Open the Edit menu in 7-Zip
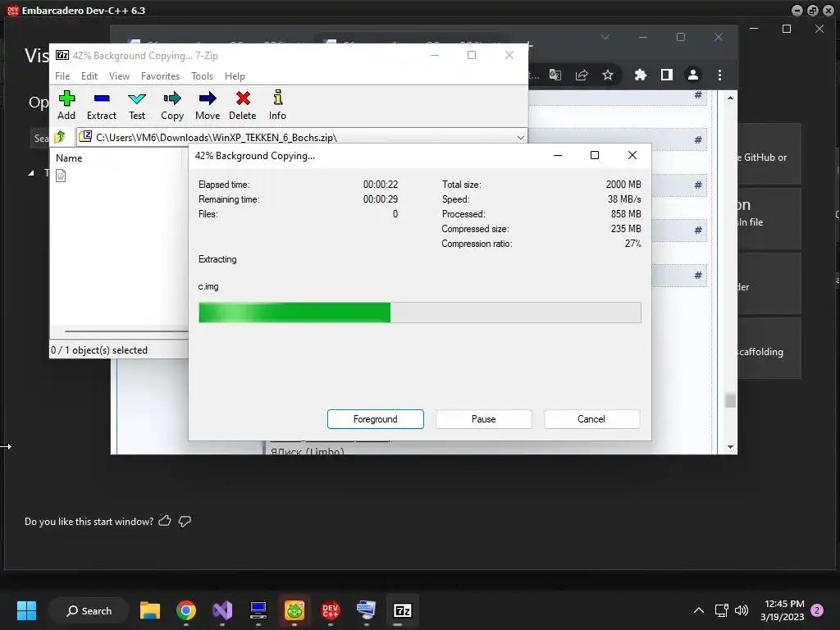 (x=89, y=76)
